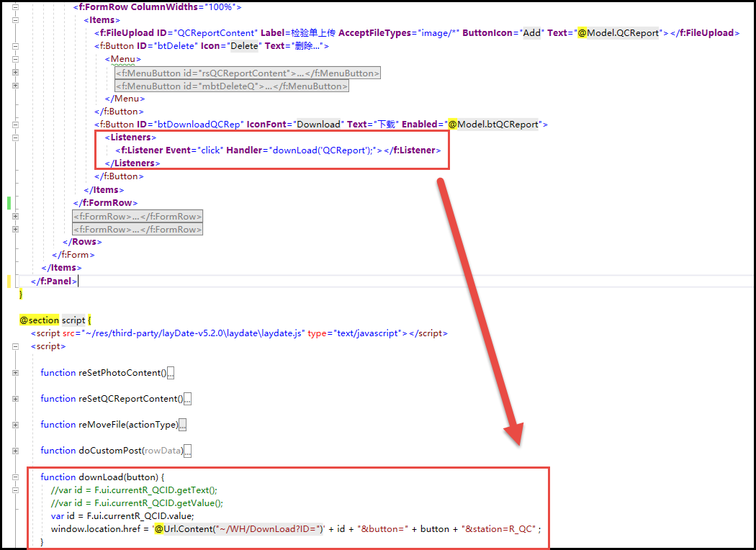The image size is (756, 550).
Task: Click the ellipsis box after reSetPhotoContent()
Action: [170, 373]
